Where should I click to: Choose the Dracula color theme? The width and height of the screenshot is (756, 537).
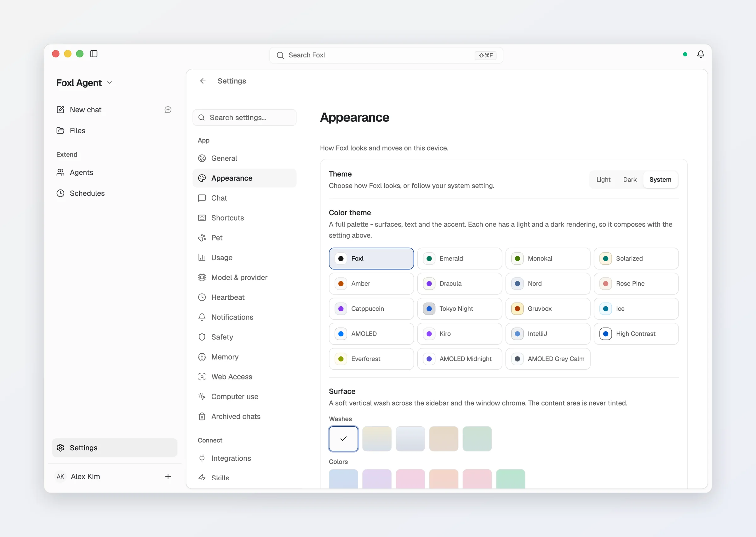460,284
